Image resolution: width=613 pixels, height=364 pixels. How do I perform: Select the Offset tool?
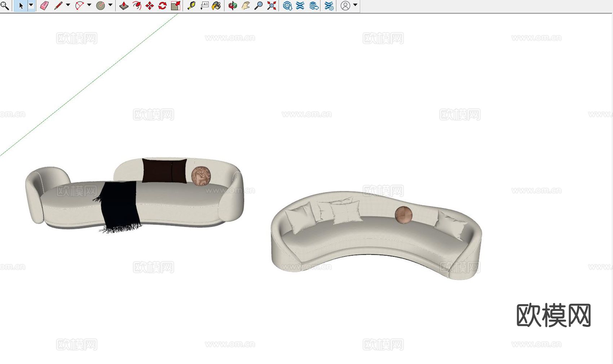(137, 5)
